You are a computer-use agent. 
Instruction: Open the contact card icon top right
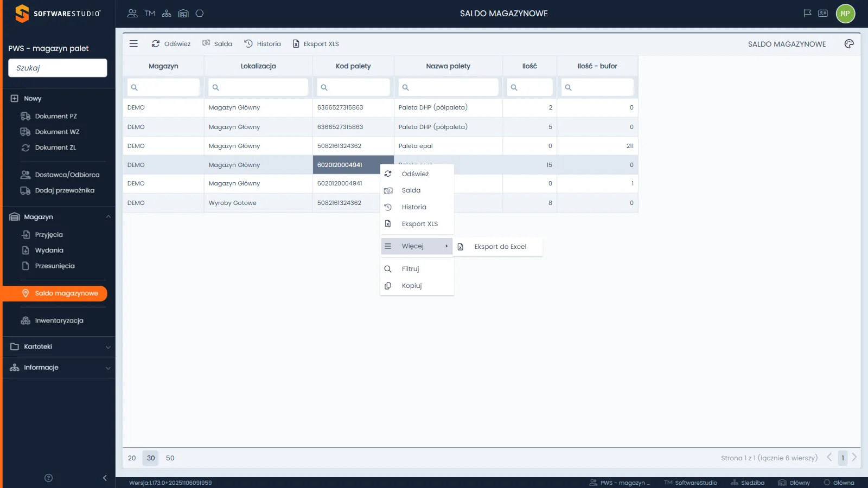click(x=823, y=14)
